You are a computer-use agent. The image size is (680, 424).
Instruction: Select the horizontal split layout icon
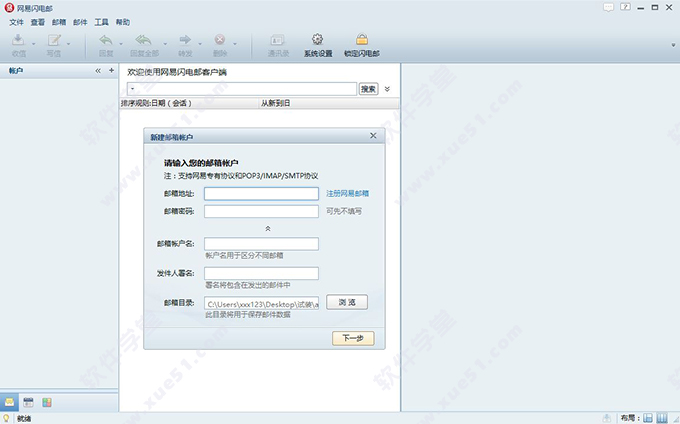click(x=648, y=418)
